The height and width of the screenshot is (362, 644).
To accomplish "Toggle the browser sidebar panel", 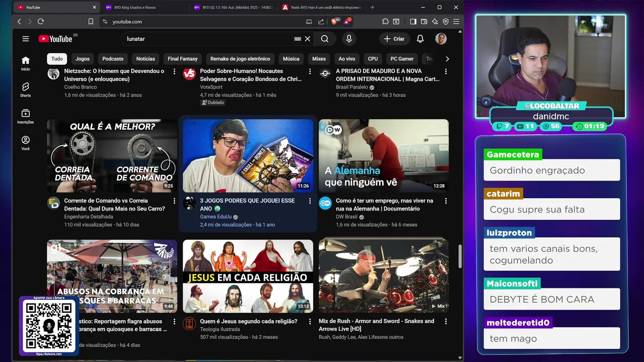I will (x=413, y=22).
